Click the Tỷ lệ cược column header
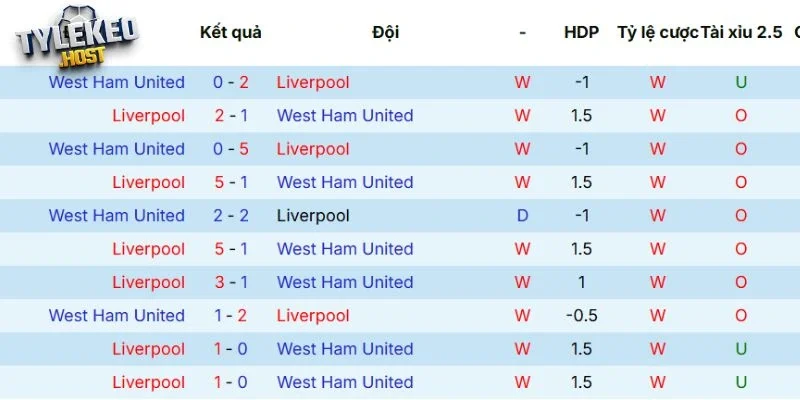 (x=658, y=32)
